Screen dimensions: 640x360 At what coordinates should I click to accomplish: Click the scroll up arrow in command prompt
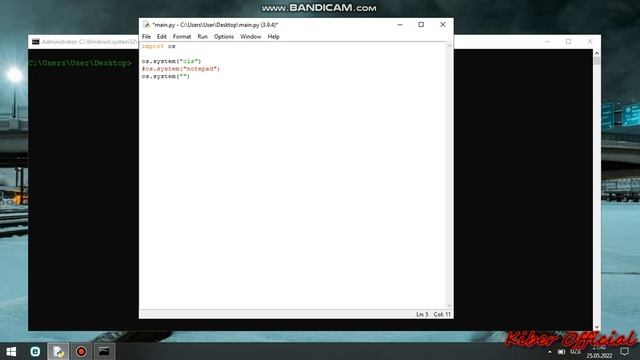597,53
